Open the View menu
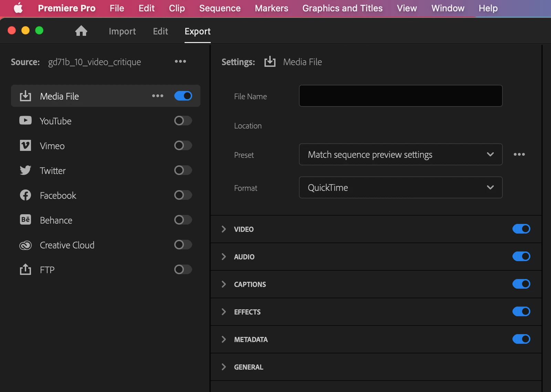The height and width of the screenshot is (392, 551). (407, 8)
